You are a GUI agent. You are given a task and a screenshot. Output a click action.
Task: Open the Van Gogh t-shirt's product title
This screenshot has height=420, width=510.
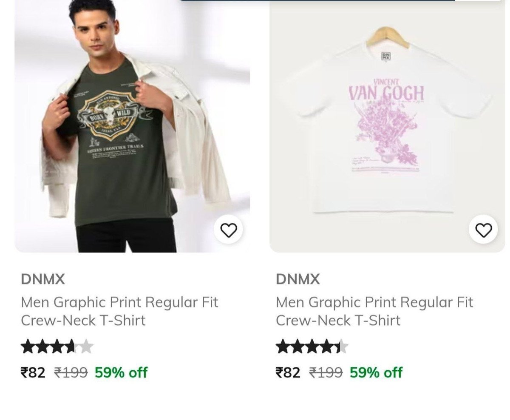point(374,311)
